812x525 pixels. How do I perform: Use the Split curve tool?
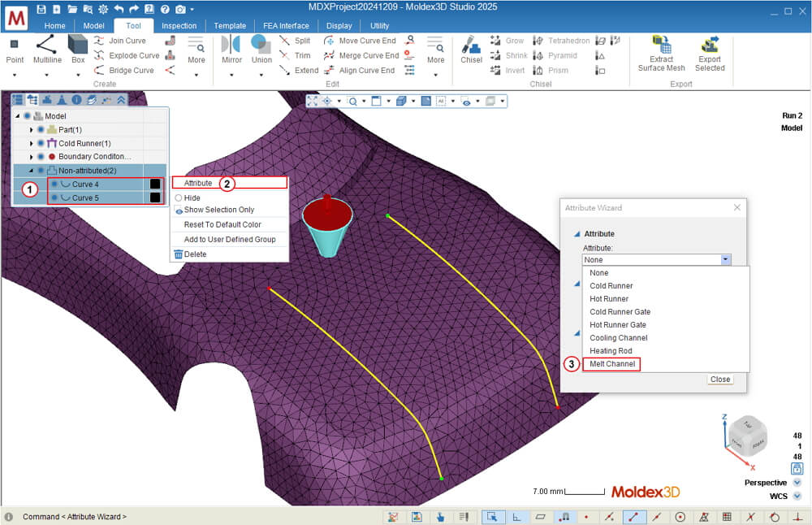[x=296, y=41]
